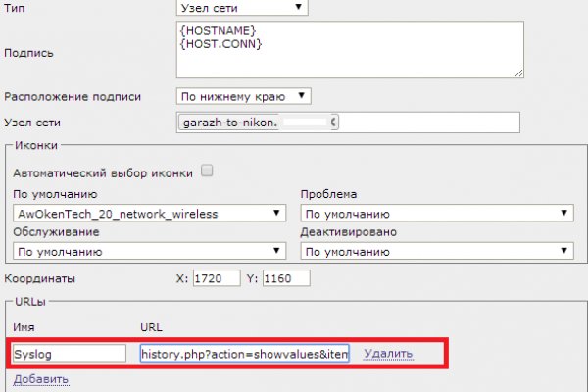This screenshot has width=588, height=392.
Task: Click the Y coordinate field
Action: point(286,278)
